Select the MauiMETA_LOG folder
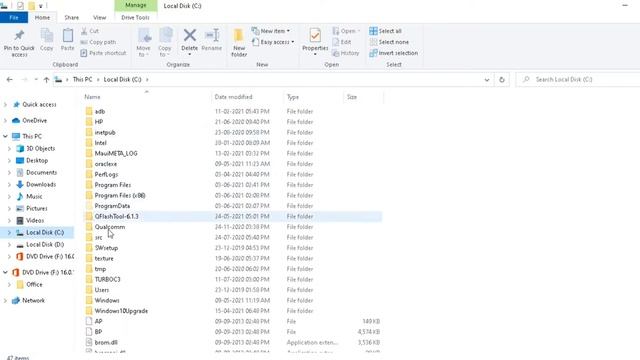This screenshot has width=640, height=360. [116, 153]
